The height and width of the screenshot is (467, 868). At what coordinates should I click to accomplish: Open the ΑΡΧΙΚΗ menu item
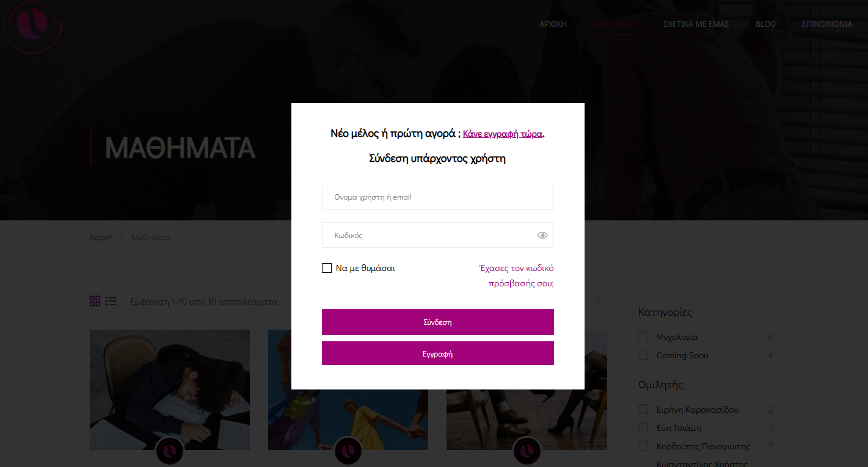point(553,24)
